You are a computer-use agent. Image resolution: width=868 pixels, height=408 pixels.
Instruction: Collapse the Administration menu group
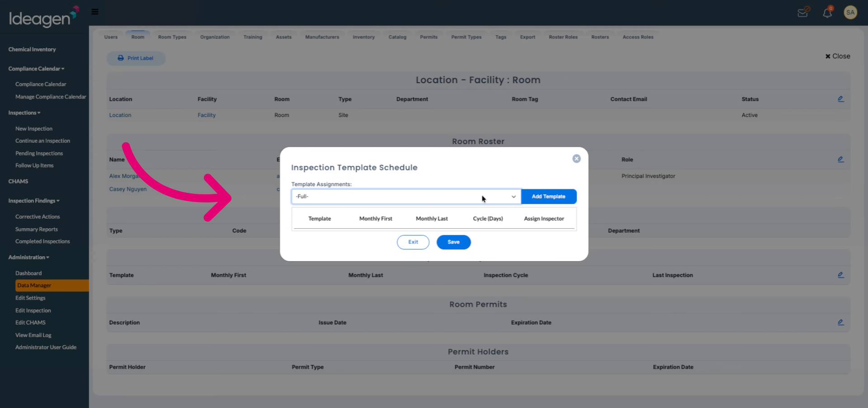coord(29,258)
